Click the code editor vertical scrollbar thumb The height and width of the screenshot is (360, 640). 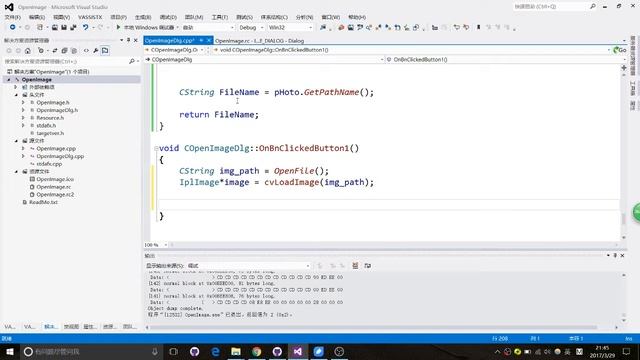pyautogui.click(x=624, y=218)
